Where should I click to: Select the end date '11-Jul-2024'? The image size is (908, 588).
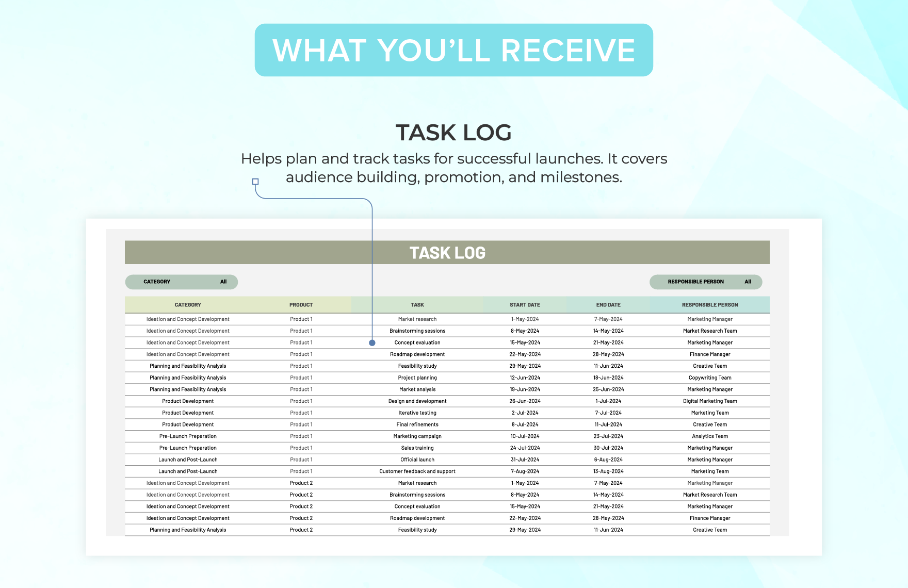pyautogui.click(x=608, y=424)
